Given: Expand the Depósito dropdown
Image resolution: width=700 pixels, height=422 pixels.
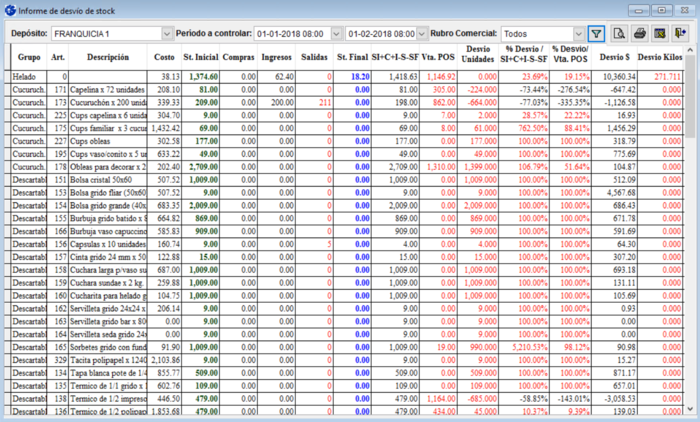Looking at the screenshot, I should [166, 33].
